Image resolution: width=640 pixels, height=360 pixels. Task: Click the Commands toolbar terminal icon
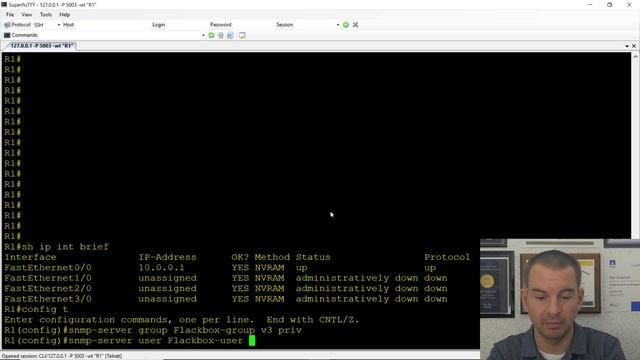click(7, 35)
